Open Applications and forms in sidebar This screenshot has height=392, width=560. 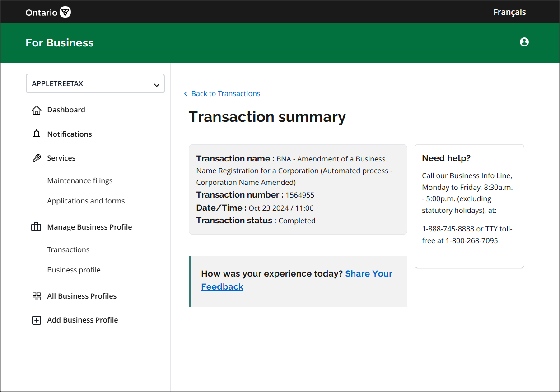click(86, 201)
